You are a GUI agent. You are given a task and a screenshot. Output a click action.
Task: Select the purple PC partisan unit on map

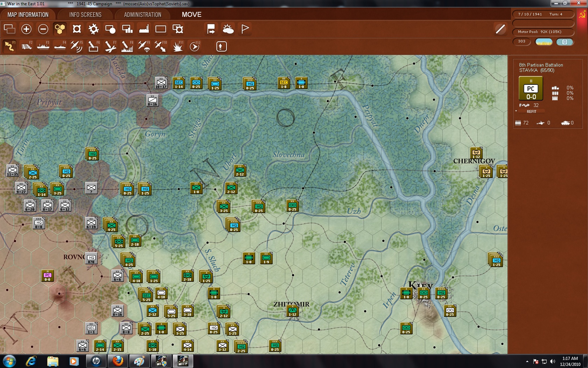click(48, 276)
